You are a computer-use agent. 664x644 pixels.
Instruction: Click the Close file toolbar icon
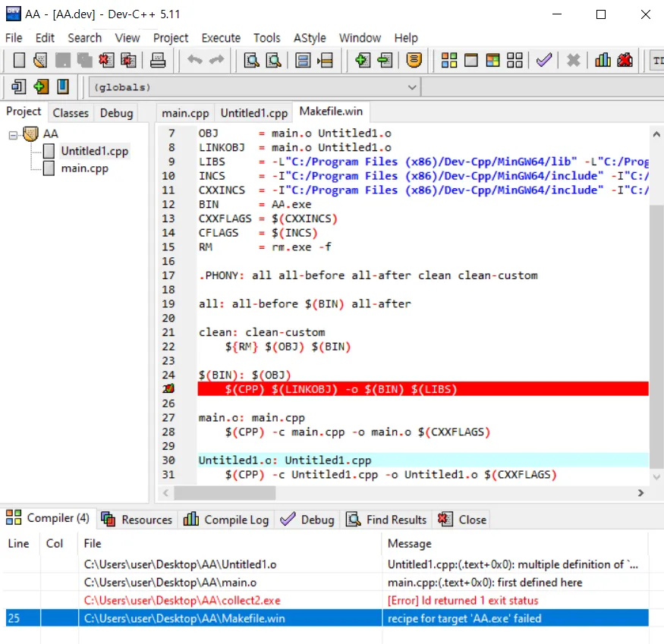(x=106, y=60)
